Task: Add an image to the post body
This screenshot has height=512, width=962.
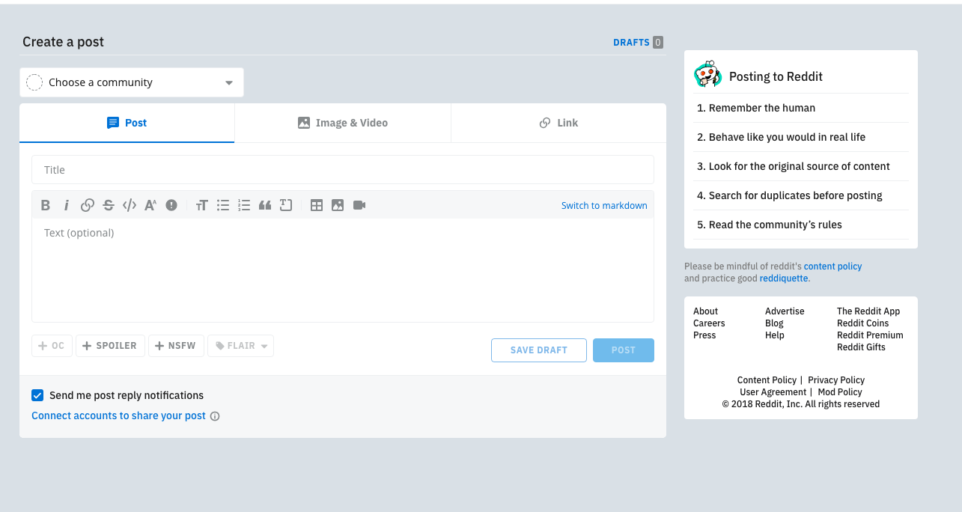Action: pos(337,205)
